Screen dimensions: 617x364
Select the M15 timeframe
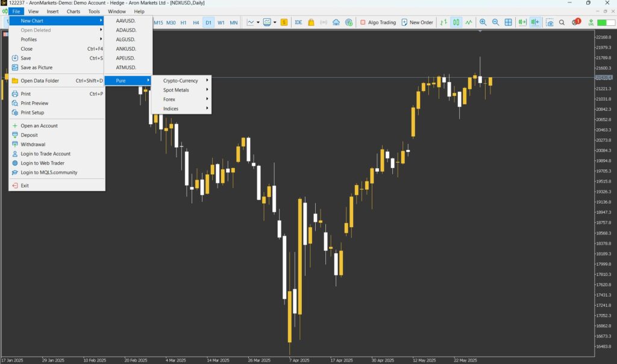pyautogui.click(x=158, y=23)
